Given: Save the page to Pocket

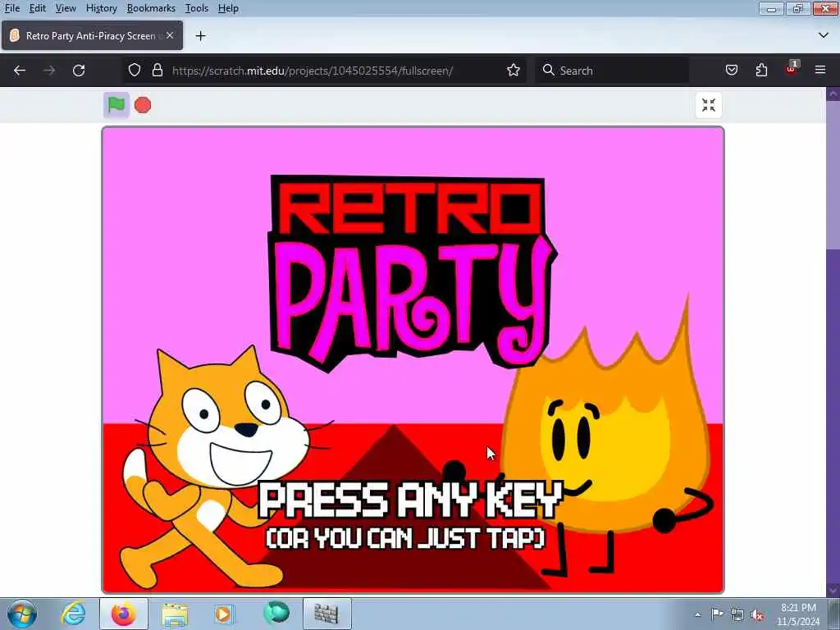Looking at the screenshot, I should 731,71.
